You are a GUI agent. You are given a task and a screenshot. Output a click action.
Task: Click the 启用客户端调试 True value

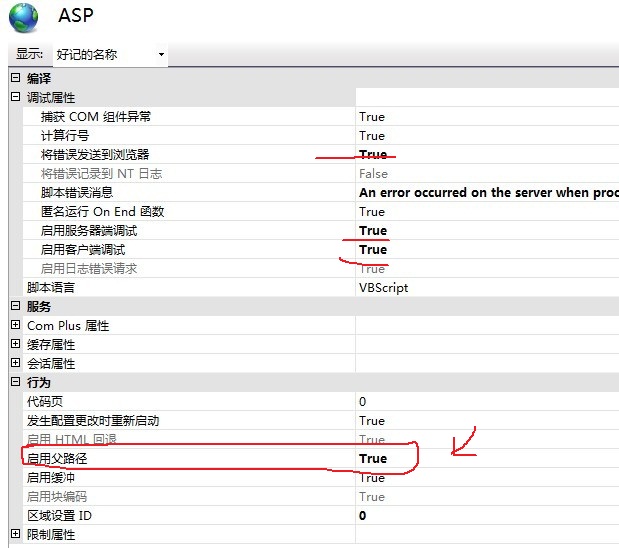click(373, 250)
